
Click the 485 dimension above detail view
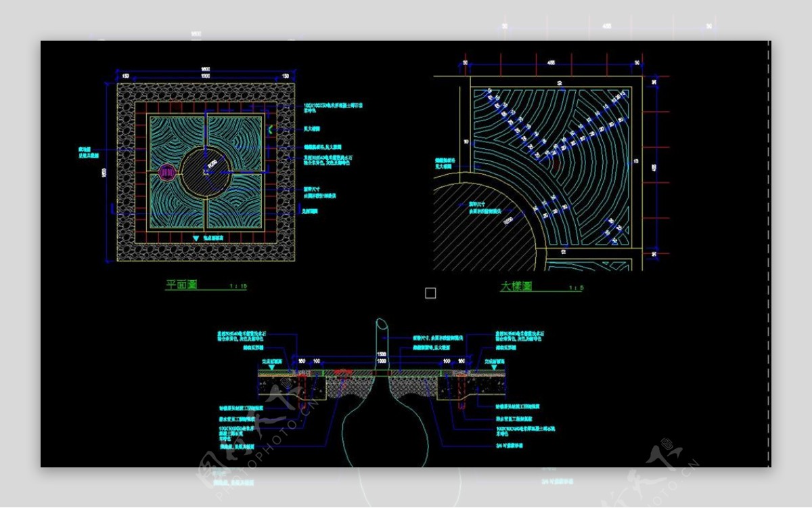click(x=551, y=62)
